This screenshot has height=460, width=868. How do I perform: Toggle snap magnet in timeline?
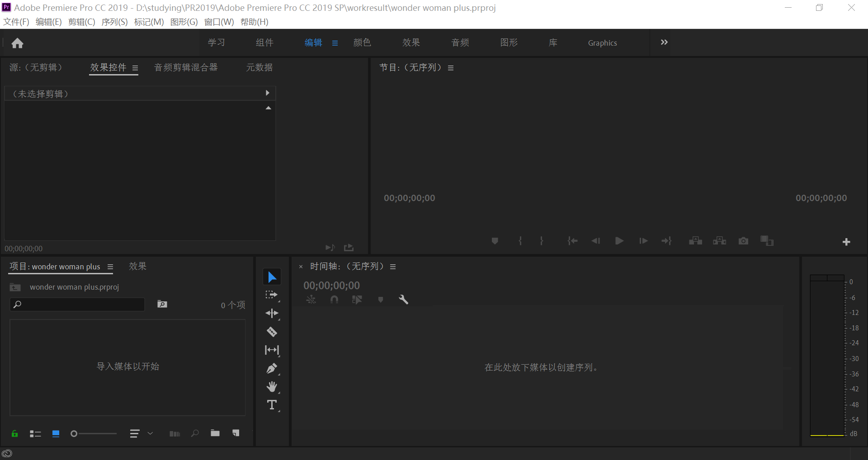pos(334,300)
